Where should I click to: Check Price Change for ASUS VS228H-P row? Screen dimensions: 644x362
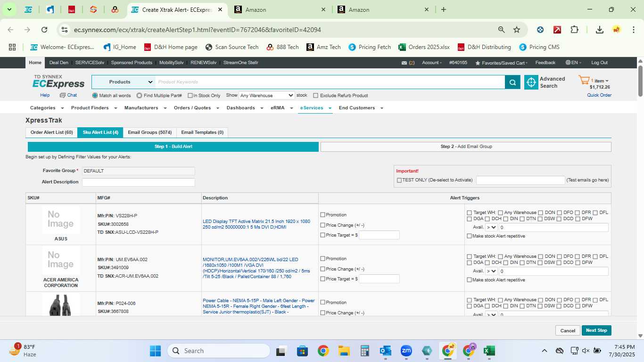323,225
